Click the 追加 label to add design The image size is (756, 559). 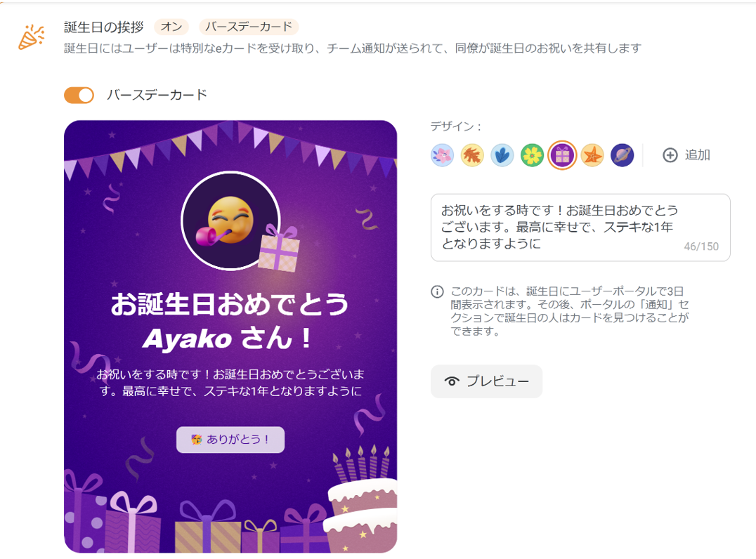tap(697, 155)
